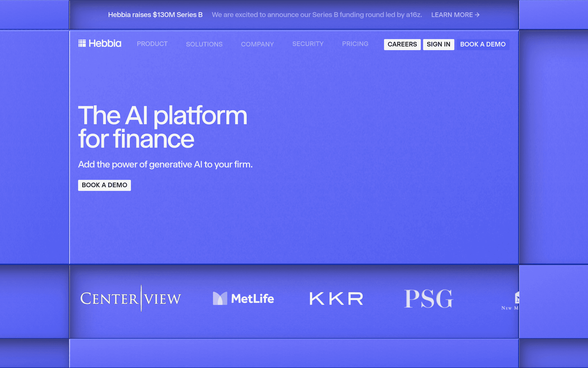Open the PRICING page
This screenshot has width=588, height=368.
point(355,44)
